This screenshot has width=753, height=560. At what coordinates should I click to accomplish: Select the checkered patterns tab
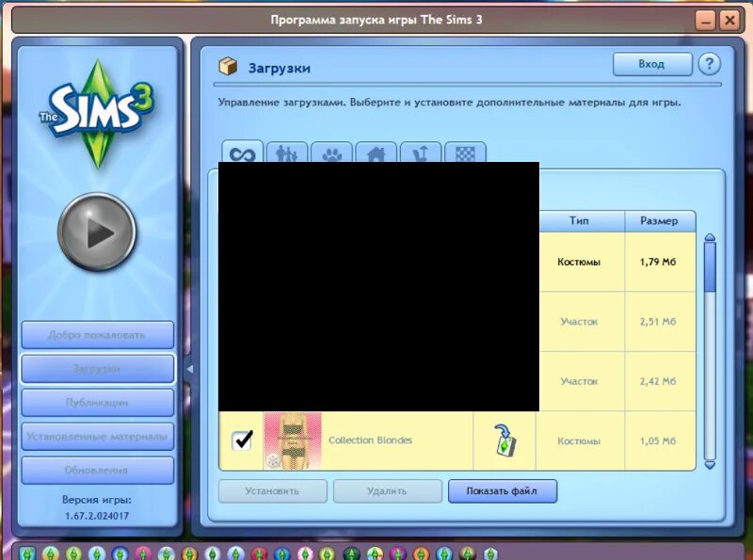point(465,152)
